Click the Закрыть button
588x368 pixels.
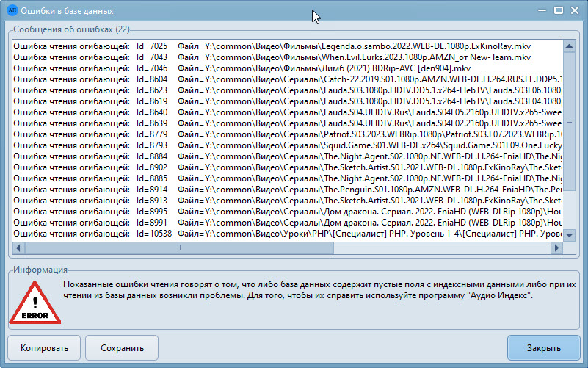coord(543,347)
